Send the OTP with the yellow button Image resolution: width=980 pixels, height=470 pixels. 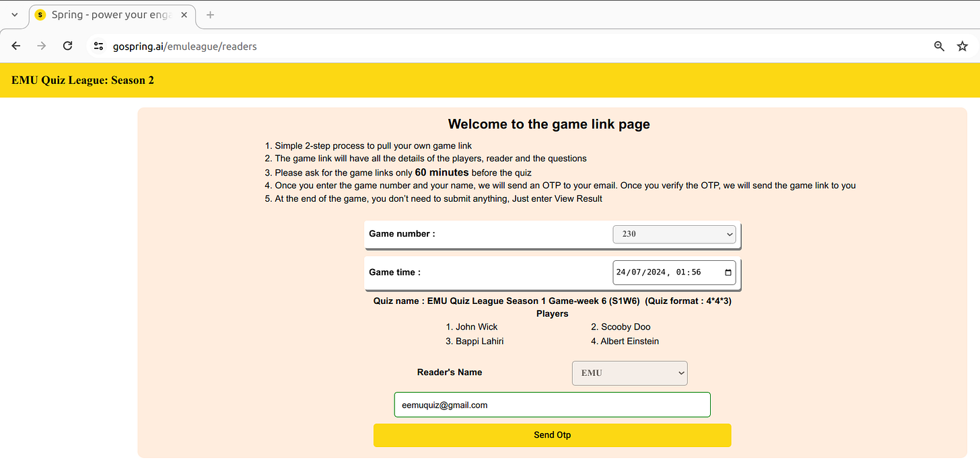(552, 435)
